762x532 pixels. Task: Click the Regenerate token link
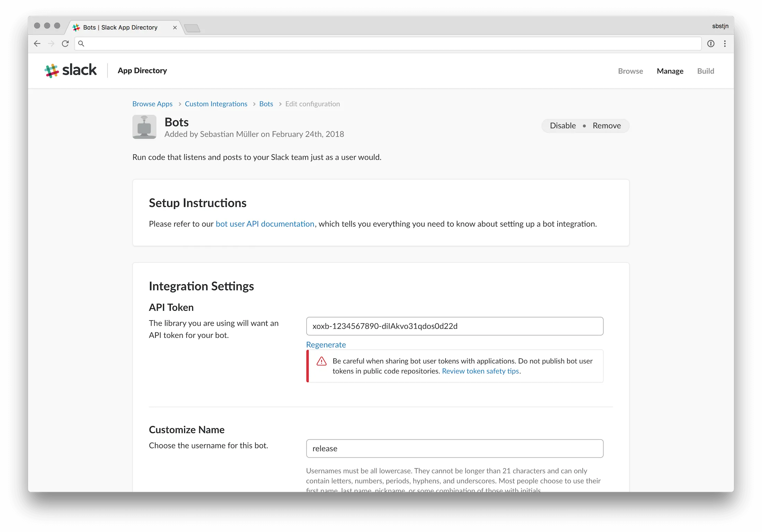(x=326, y=345)
